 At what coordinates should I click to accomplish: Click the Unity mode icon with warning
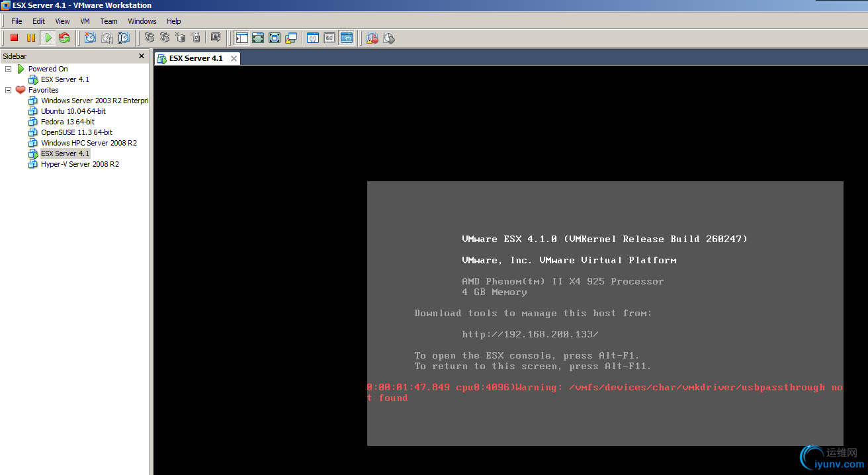(x=291, y=38)
